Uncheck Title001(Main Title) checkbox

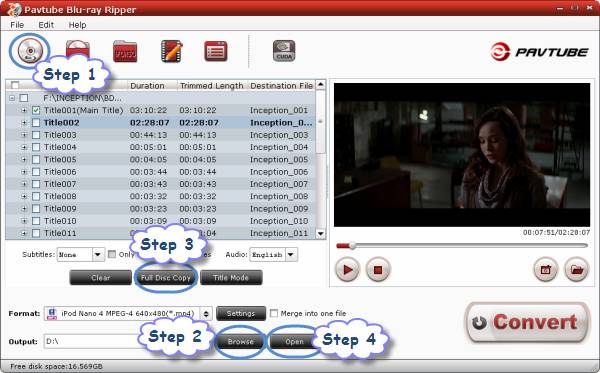tap(36, 111)
